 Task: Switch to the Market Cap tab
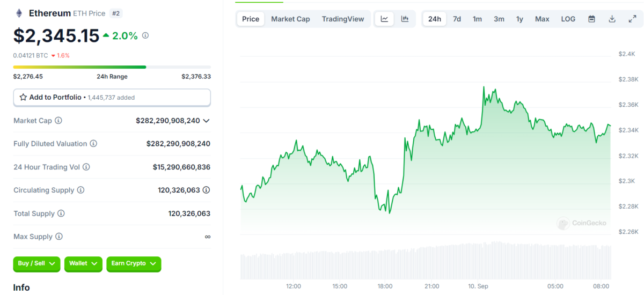[x=290, y=19]
